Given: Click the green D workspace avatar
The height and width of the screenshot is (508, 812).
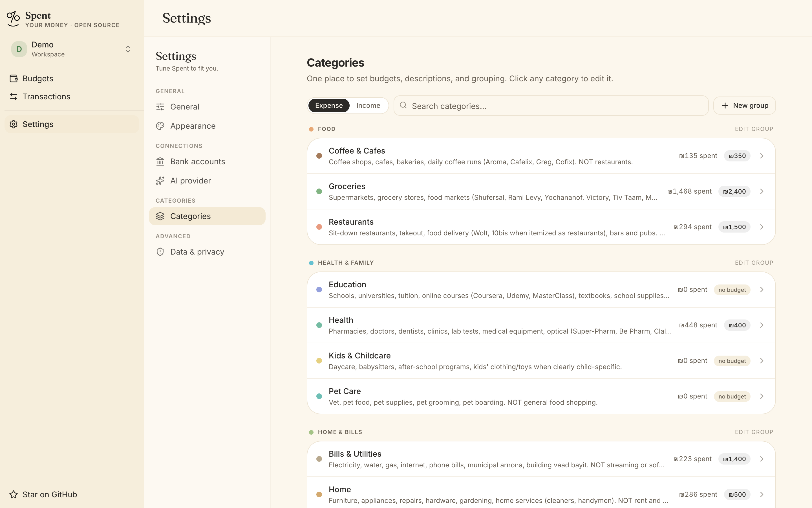Looking at the screenshot, I should [x=19, y=49].
